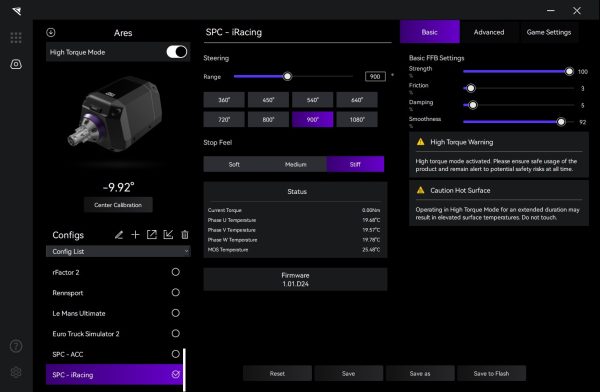The height and width of the screenshot is (392, 600).
Task: Click the SPC - iRacing profile title
Action: click(x=233, y=32)
